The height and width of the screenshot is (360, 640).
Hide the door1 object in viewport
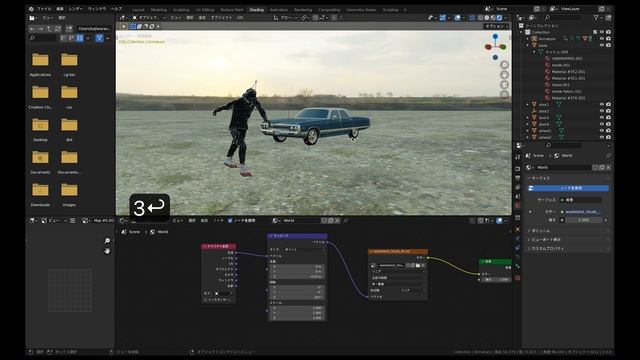coord(602,104)
